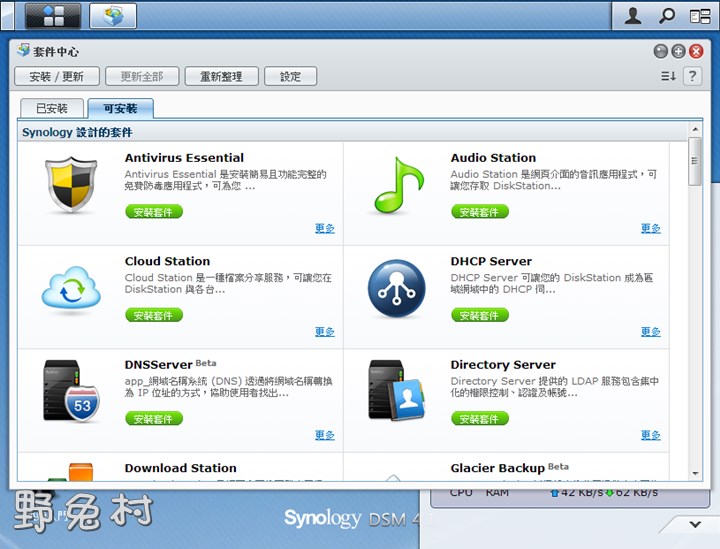Switch to the 可安裝 tab
The image size is (720, 549).
tap(120, 108)
